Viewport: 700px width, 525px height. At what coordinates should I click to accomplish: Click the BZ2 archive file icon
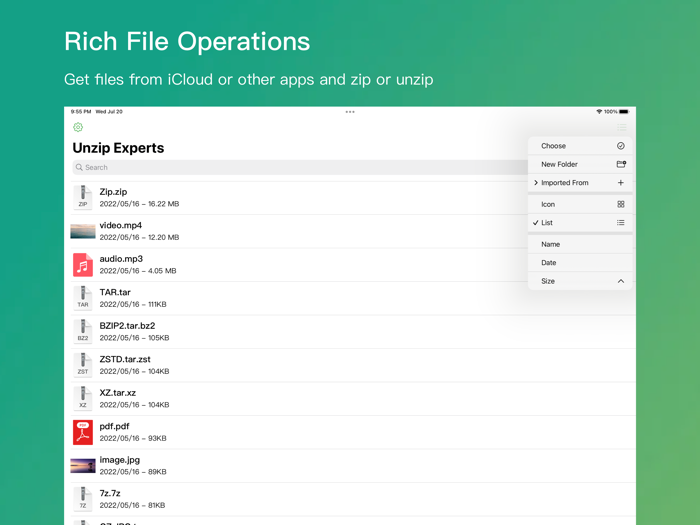tap(83, 331)
